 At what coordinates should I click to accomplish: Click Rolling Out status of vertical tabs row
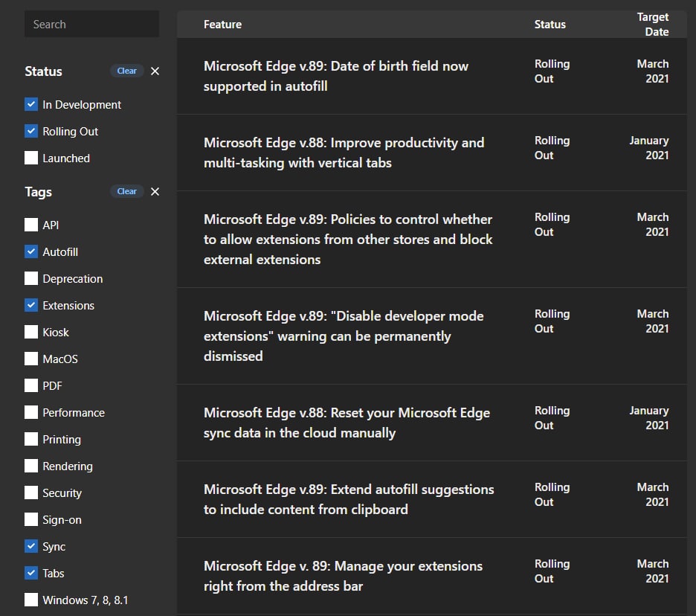552,148
